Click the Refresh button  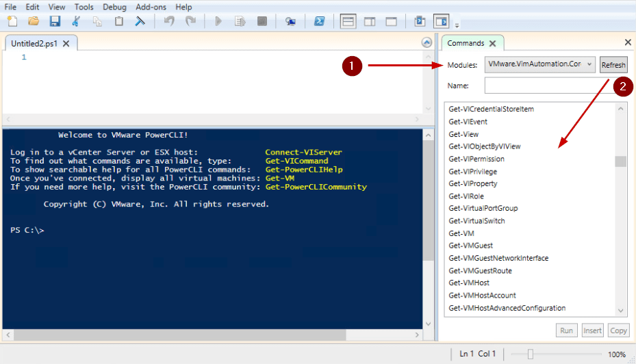click(x=613, y=65)
